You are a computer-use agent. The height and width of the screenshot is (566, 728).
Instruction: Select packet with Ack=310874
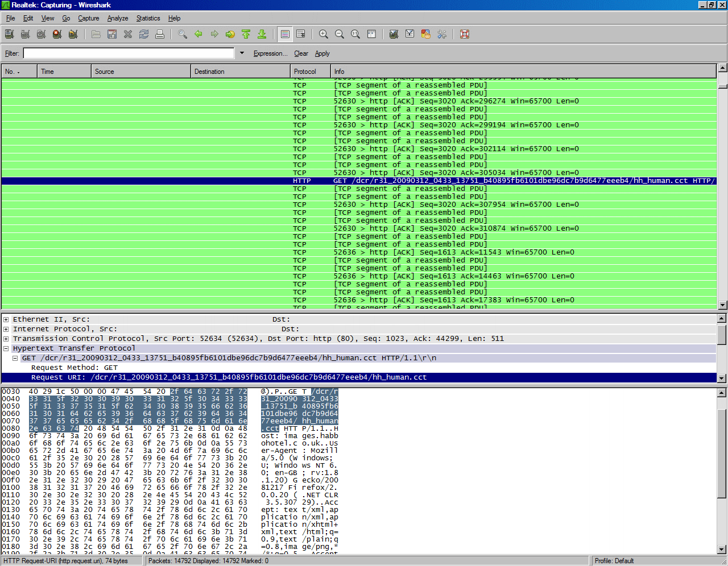359,228
